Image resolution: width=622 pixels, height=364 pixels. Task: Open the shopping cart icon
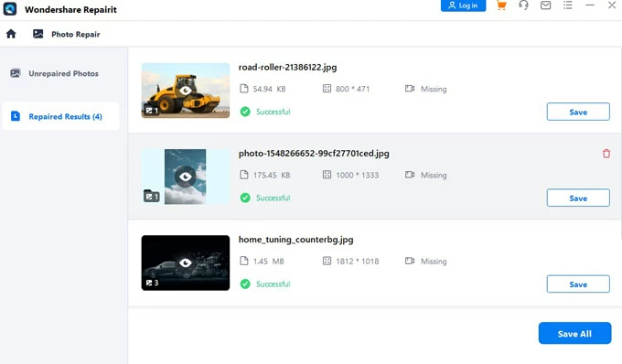point(501,5)
